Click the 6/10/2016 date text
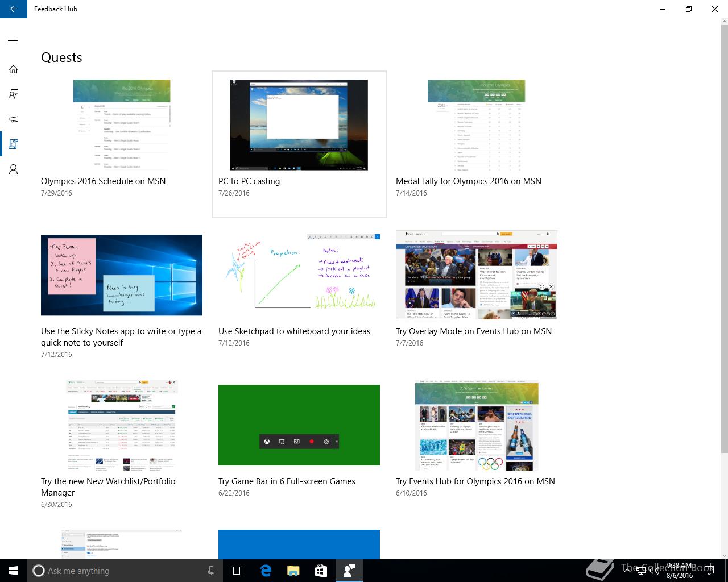 click(x=411, y=493)
